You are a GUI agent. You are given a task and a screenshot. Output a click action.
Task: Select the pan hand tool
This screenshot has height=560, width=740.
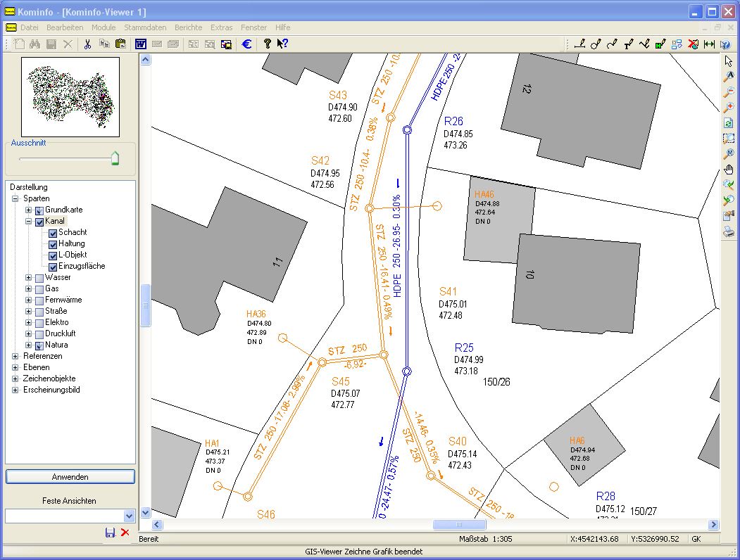[x=729, y=169]
